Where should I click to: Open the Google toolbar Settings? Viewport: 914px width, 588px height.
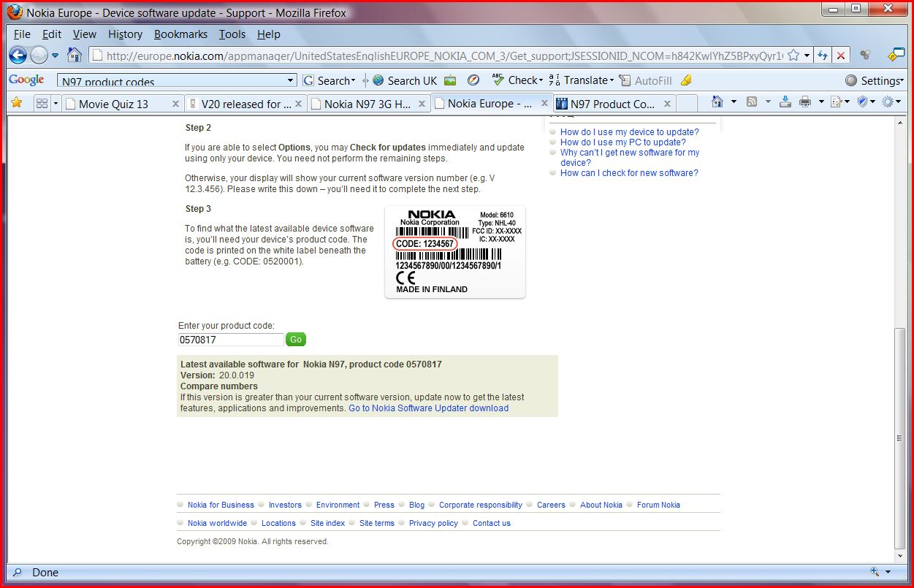coord(874,80)
